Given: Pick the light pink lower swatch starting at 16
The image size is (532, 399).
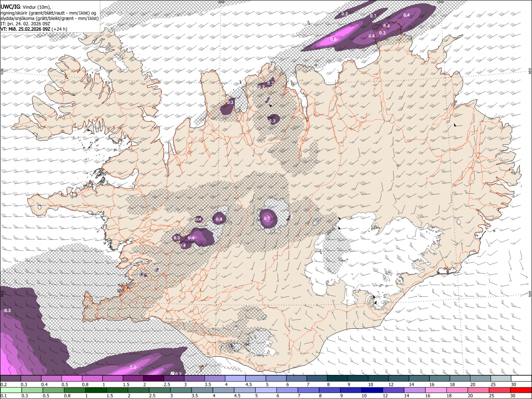Looking at the screenshot, I should click(x=436, y=390).
